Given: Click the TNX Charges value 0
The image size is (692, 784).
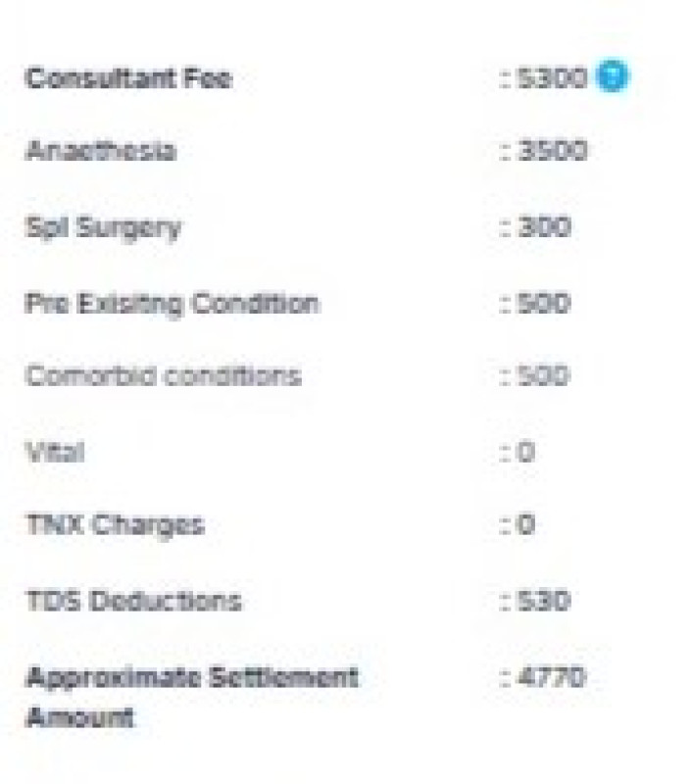Looking at the screenshot, I should pos(525,524).
